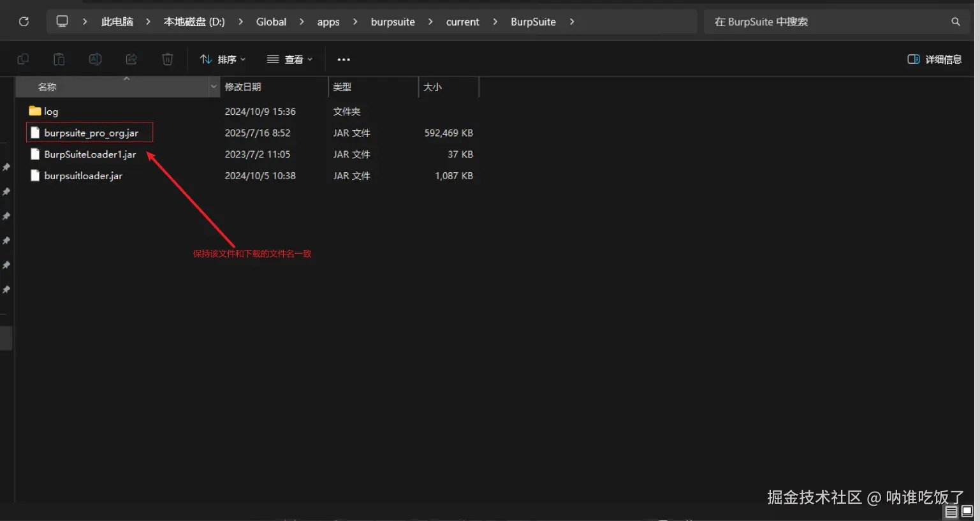Click the Rename icon in toolbar
Screen dimensions: 980x521
(x=95, y=59)
